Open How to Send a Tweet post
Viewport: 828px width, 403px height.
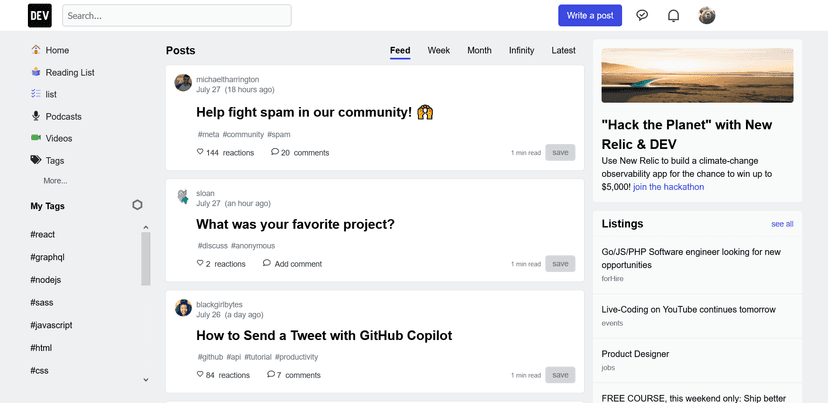pos(324,335)
